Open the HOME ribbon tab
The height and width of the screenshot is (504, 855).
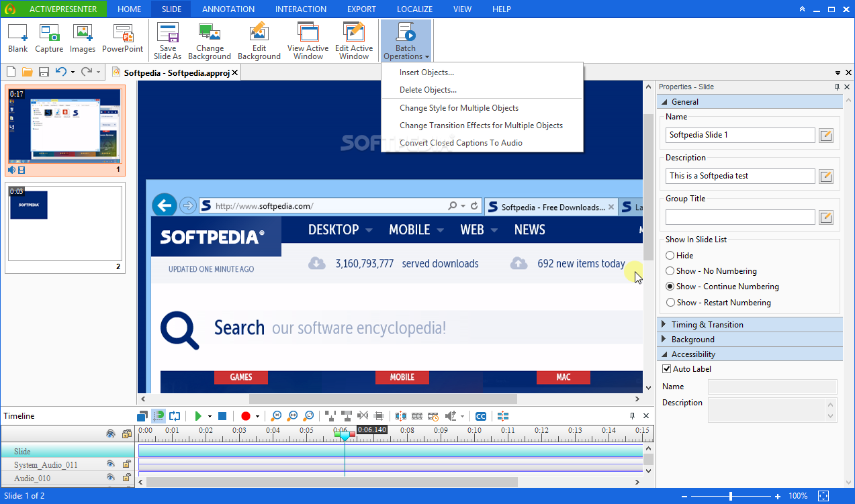[129, 9]
